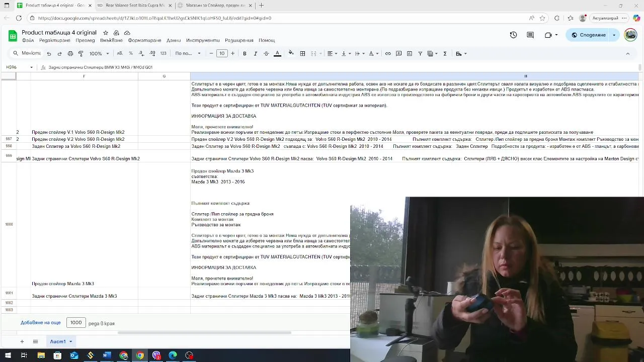Open vertical align dropdown
Screen dimensions: 644x362
click(x=346, y=54)
